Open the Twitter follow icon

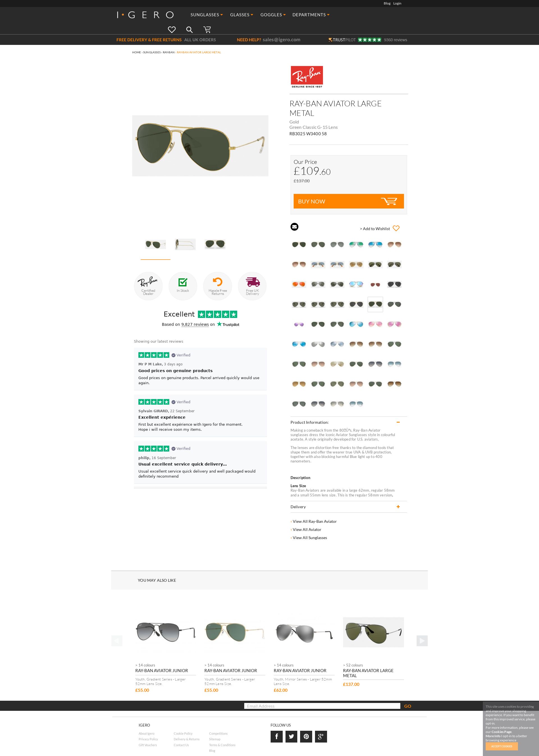click(x=291, y=736)
